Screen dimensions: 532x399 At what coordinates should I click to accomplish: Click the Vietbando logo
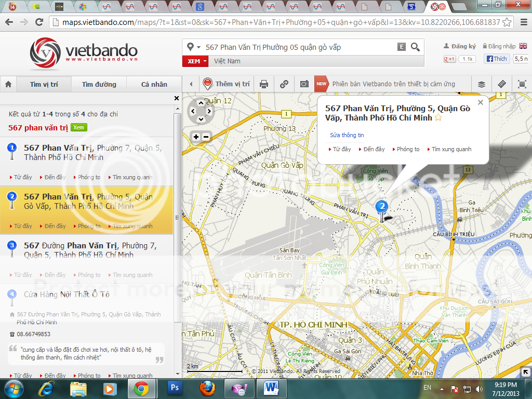[x=84, y=52]
